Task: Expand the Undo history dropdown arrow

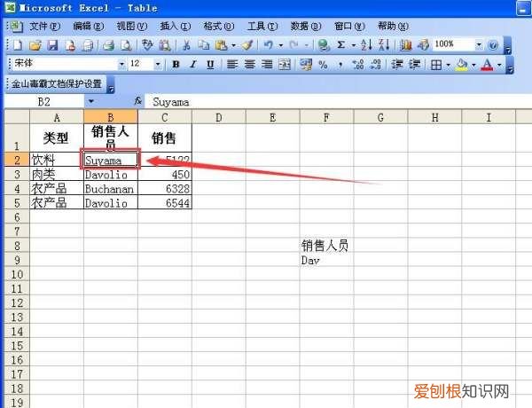Action: click(x=281, y=45)
